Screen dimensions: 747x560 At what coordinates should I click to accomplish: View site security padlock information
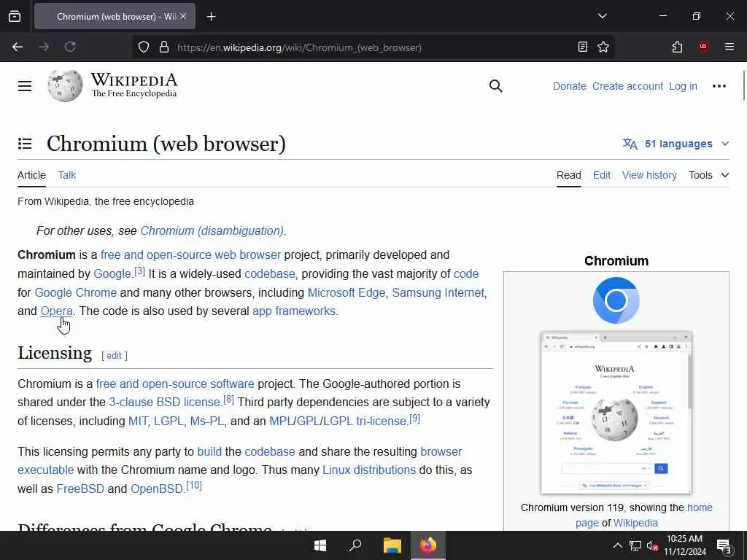tap(164, 47)
